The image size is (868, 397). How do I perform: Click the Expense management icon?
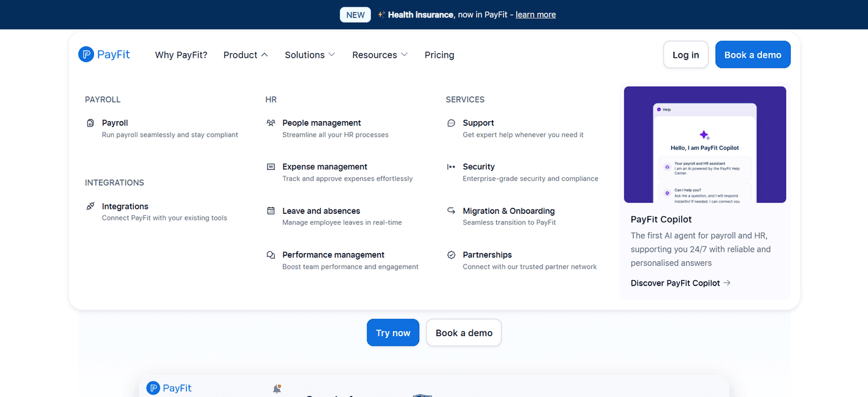coord(271,167)
